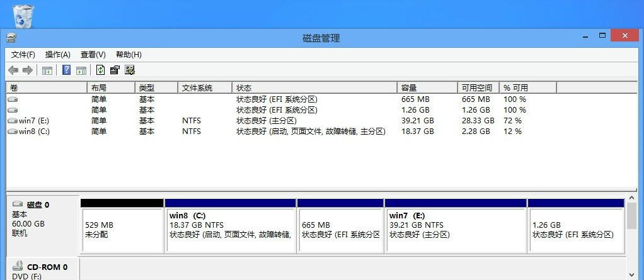Click the 72 % available cell

[x=512, y=121]
